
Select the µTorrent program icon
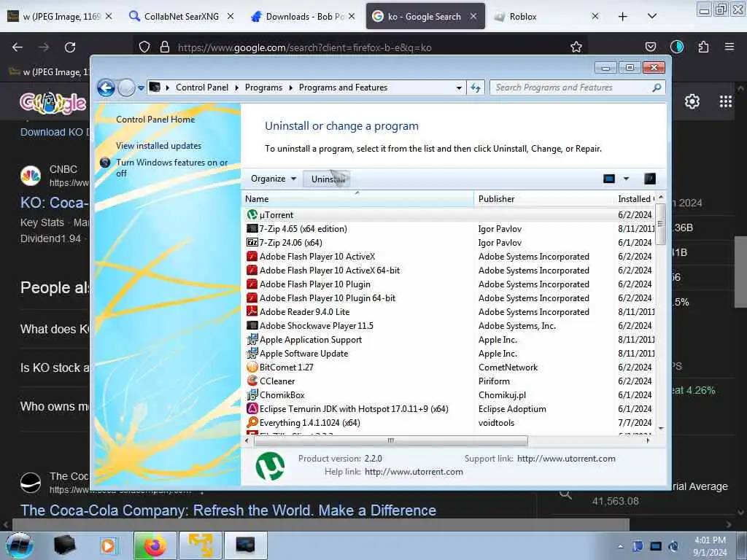coord(252,215)
